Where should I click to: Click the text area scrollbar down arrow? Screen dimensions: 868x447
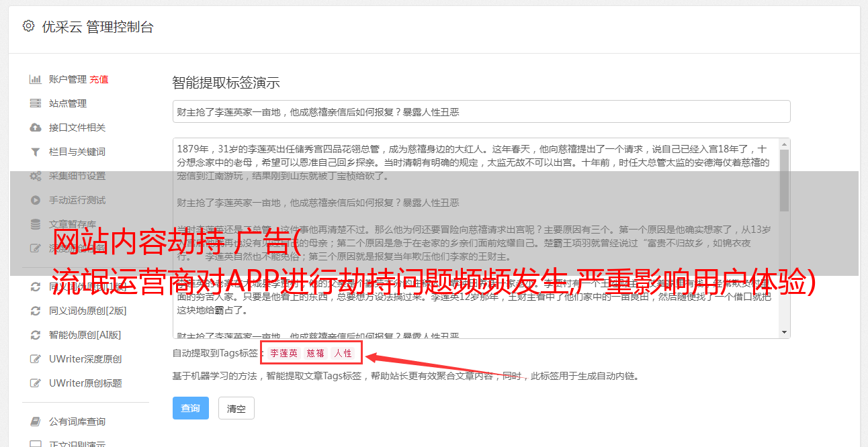click(x=784, y=332)
